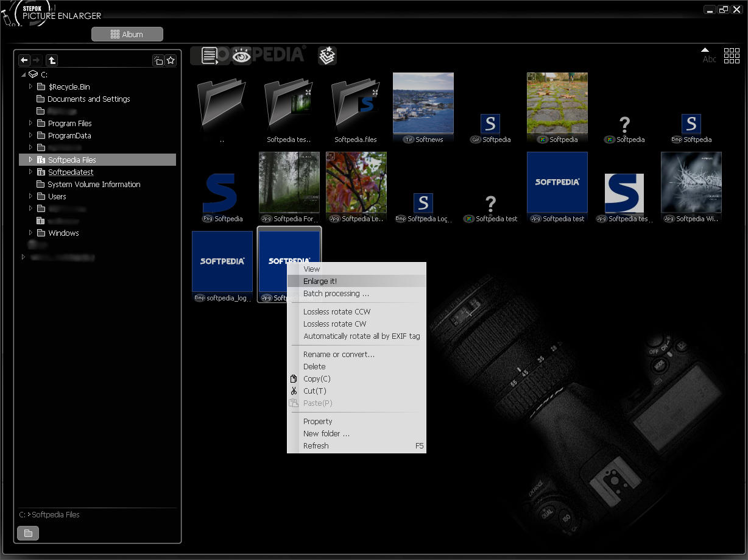Select Documents and Settings in tree

[89, 99]
